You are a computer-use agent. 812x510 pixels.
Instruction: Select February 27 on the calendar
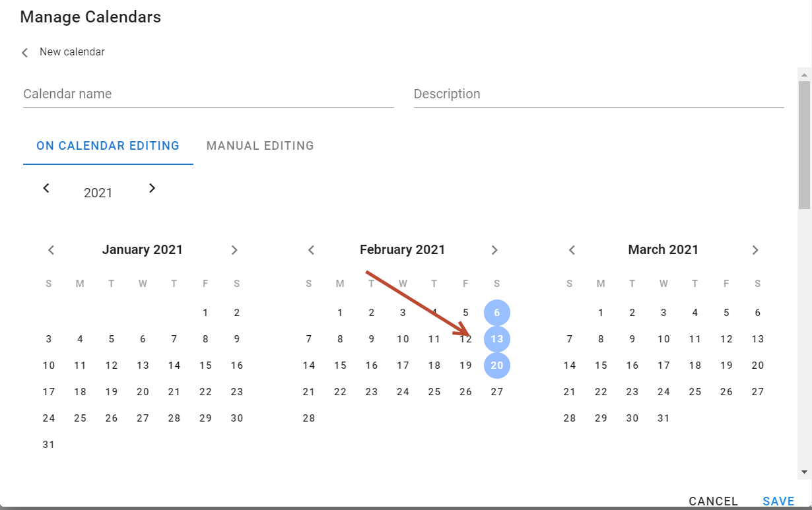point(497,392)
